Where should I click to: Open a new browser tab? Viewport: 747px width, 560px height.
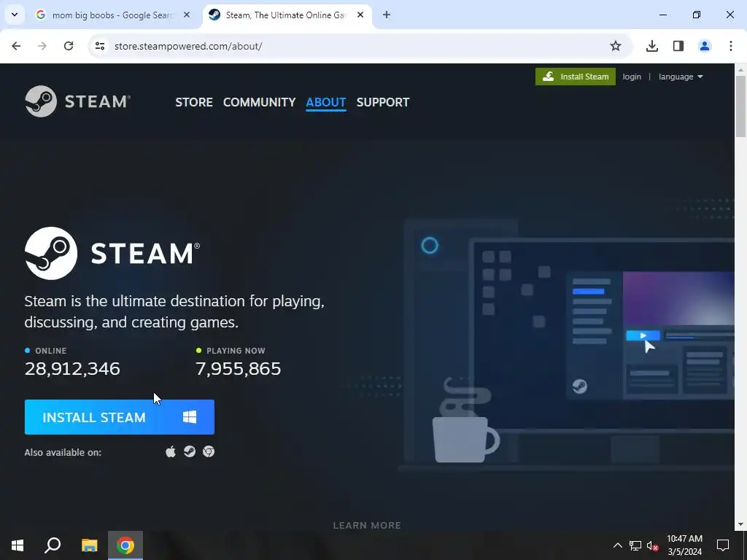pos(387,15)
